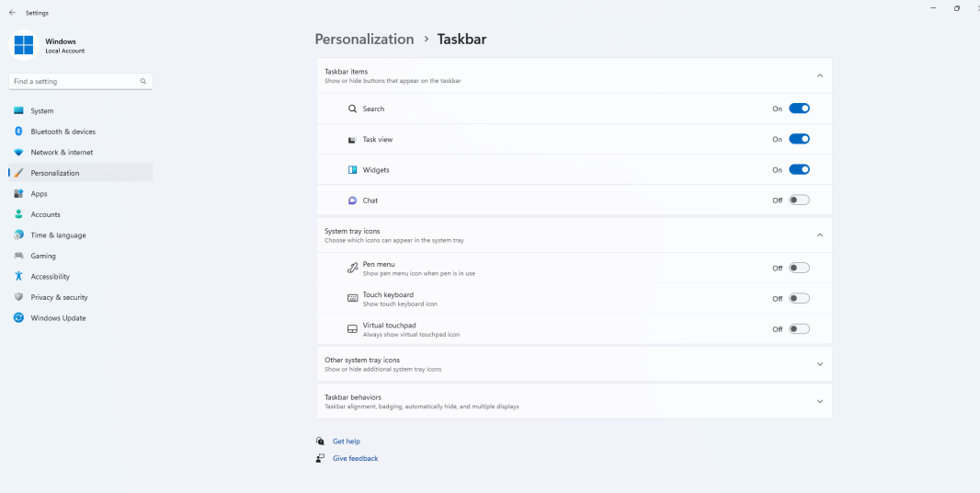Image resolution: width=980 pixels, height=493 pixels.
Task: Collapse the Taskbar items section
Action: [820, 75]
